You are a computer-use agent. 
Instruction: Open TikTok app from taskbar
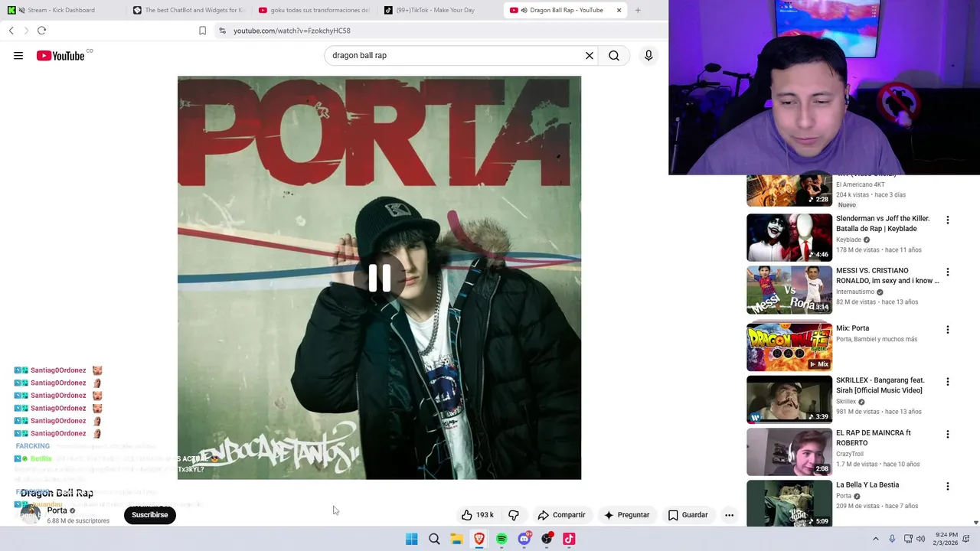569,539
